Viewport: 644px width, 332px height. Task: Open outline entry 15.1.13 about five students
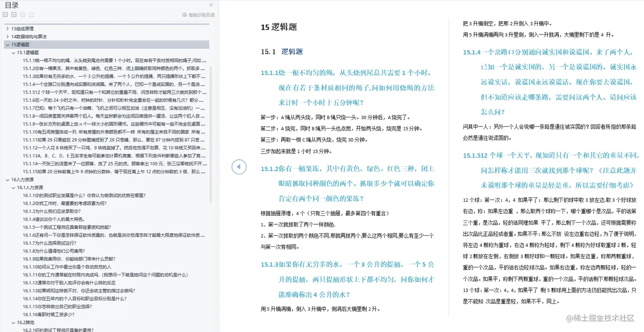click(115, 156)
